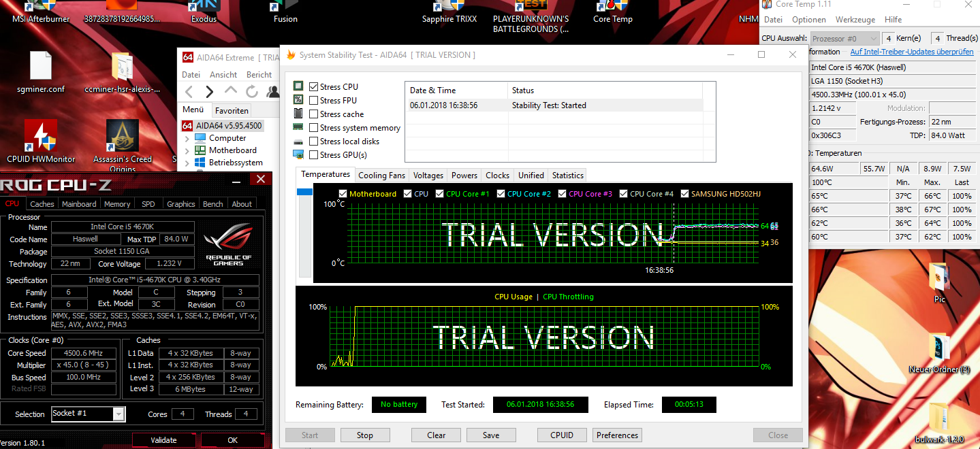Switch to the Cooling Fans tab
Viewport: 980px width, 449px height.
[381, 175]
